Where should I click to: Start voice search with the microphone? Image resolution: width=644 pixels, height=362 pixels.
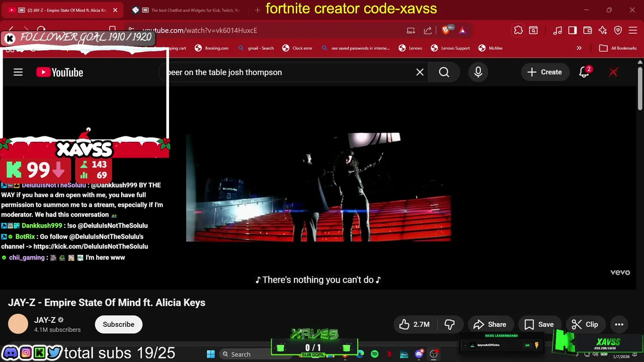[478, 72]
